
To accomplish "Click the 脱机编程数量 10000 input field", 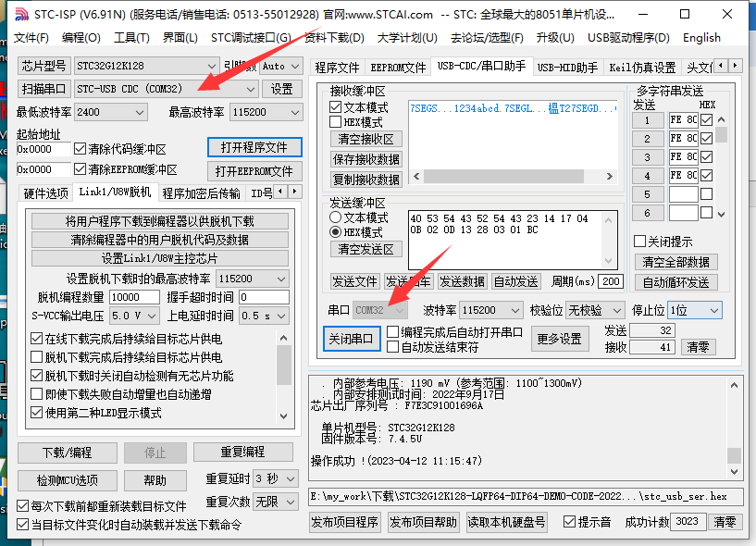I will click(134, 297).
